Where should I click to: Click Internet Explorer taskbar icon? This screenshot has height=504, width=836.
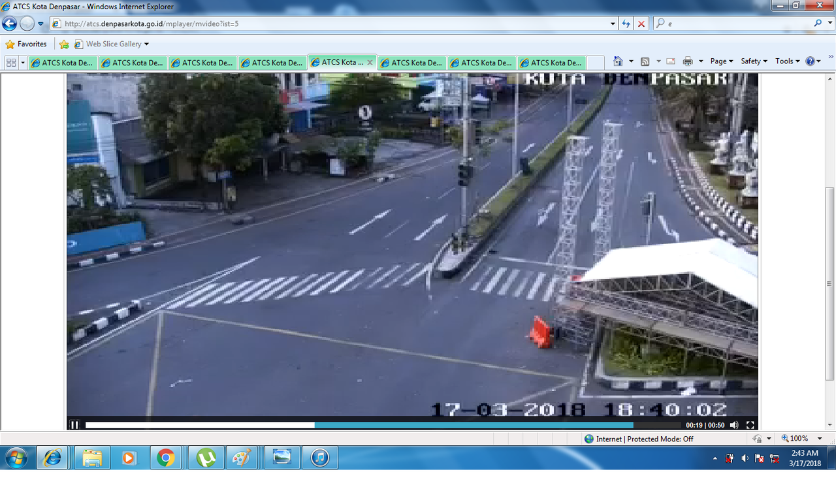coord(52,458)
